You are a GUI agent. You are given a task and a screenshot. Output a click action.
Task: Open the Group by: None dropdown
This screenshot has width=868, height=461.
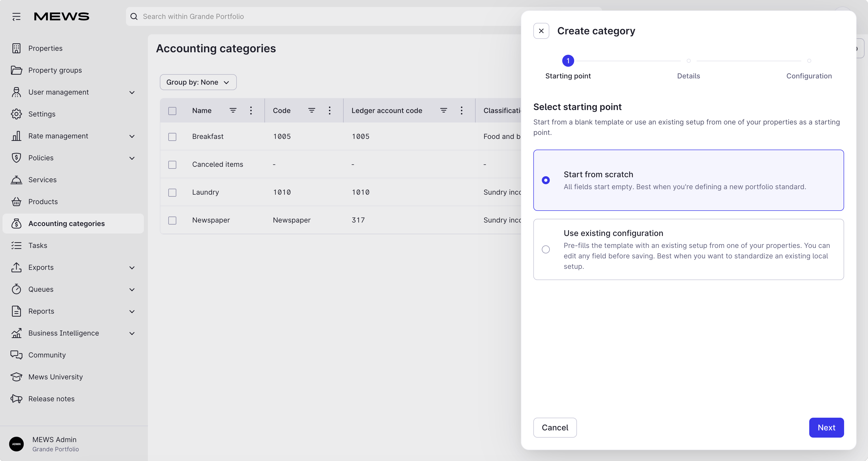pyautogui.click(x=198, y=82)
